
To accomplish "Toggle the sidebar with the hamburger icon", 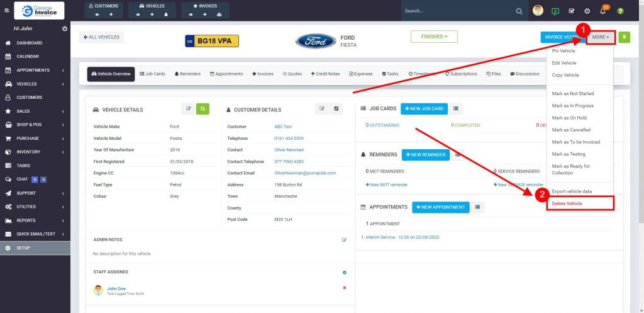I will click(x=7, y=11).
